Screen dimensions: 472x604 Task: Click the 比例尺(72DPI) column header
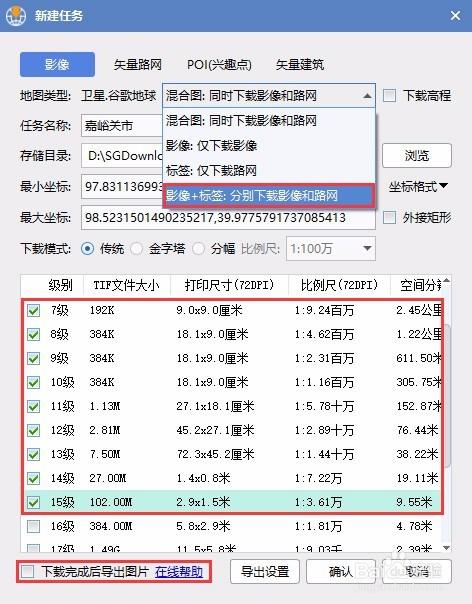(339, 285)
